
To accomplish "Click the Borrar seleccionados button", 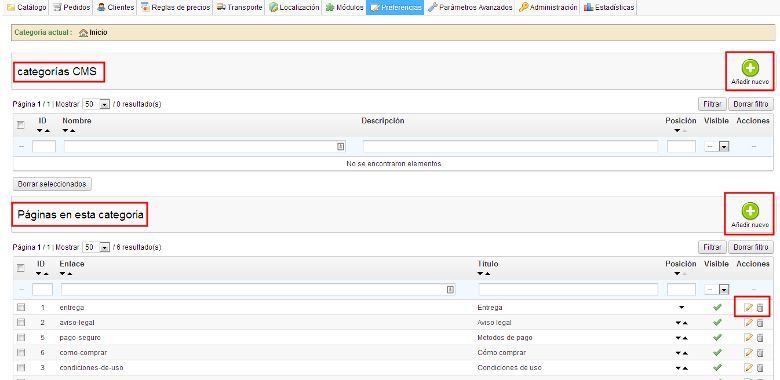I will (52, 184).
